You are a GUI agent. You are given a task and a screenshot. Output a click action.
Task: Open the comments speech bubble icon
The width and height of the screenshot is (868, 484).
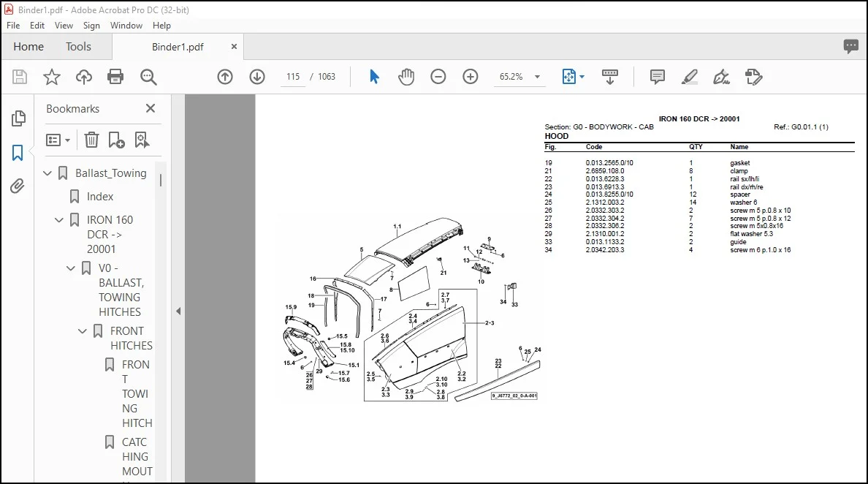(851, 47)
